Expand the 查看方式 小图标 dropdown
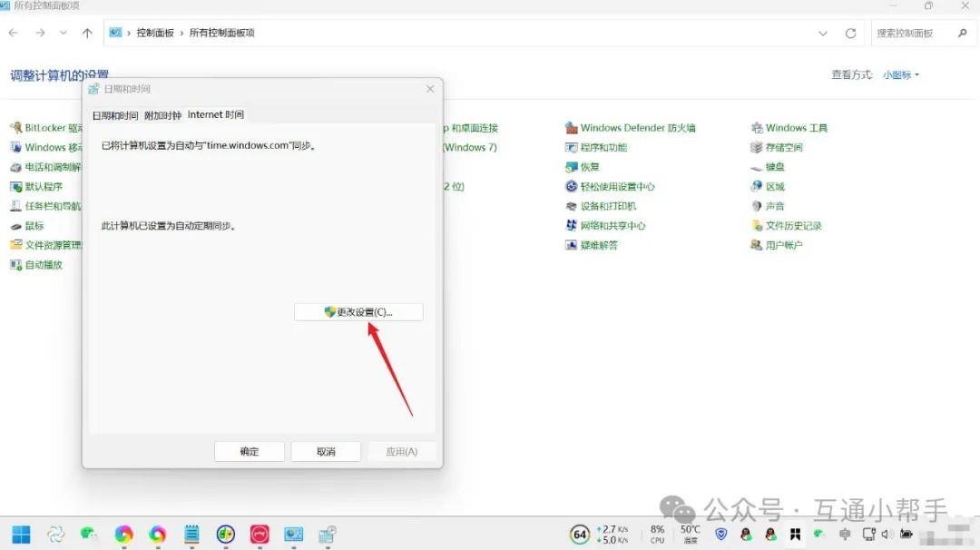The image size is (980, 550). coord(901,74)
